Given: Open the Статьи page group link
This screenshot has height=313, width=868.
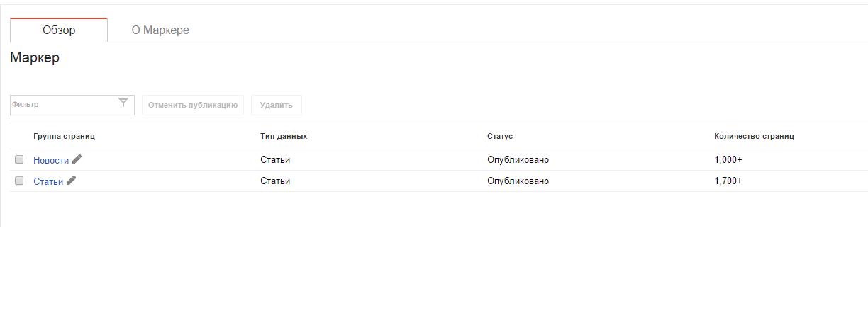Looking at the screenshot, I should [48, 181].
